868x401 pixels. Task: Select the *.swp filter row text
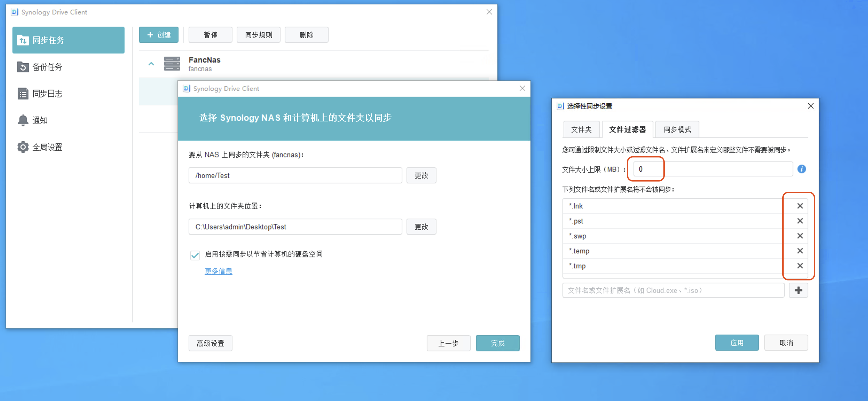click(x=577, y=236)
